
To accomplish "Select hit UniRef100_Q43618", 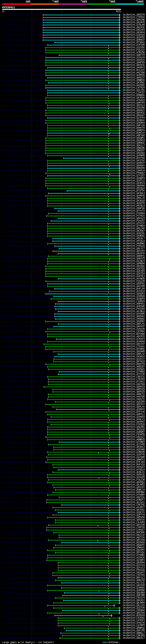I will click(x=134, y=201).
